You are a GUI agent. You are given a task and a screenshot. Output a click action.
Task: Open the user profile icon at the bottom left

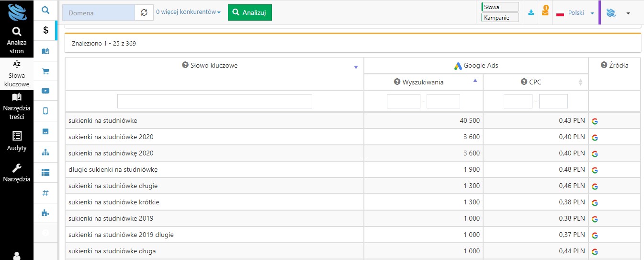17,255
